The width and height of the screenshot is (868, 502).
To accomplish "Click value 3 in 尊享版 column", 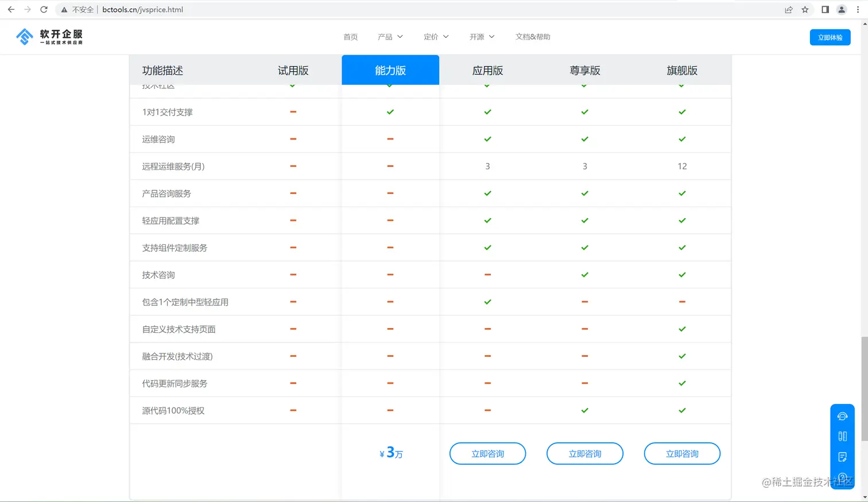I will point(584,166).
